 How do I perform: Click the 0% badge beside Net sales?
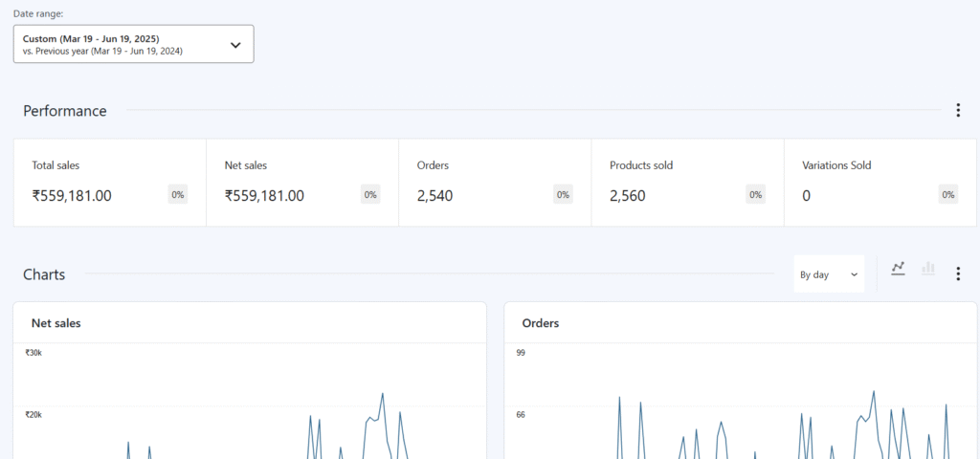370,195
